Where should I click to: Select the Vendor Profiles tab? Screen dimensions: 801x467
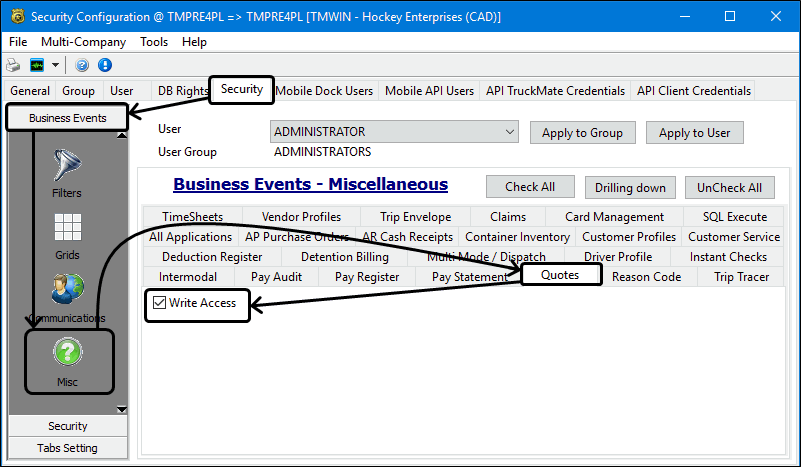(301, 217)
